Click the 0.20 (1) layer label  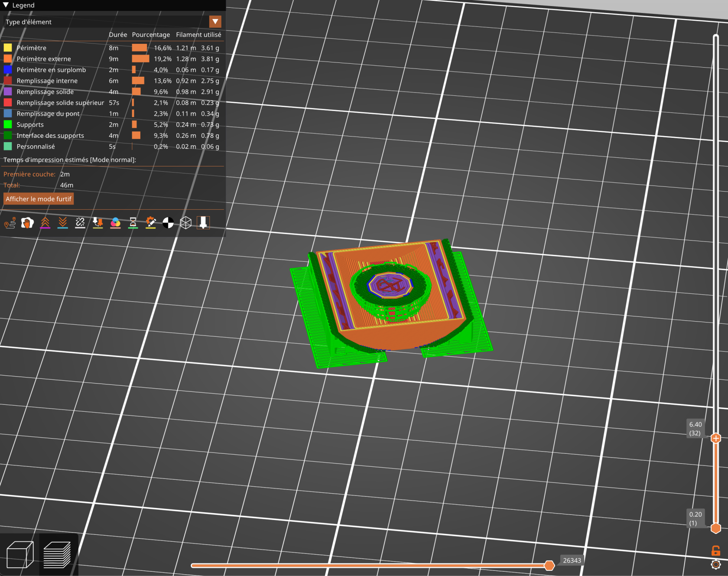tap(695, 518)
